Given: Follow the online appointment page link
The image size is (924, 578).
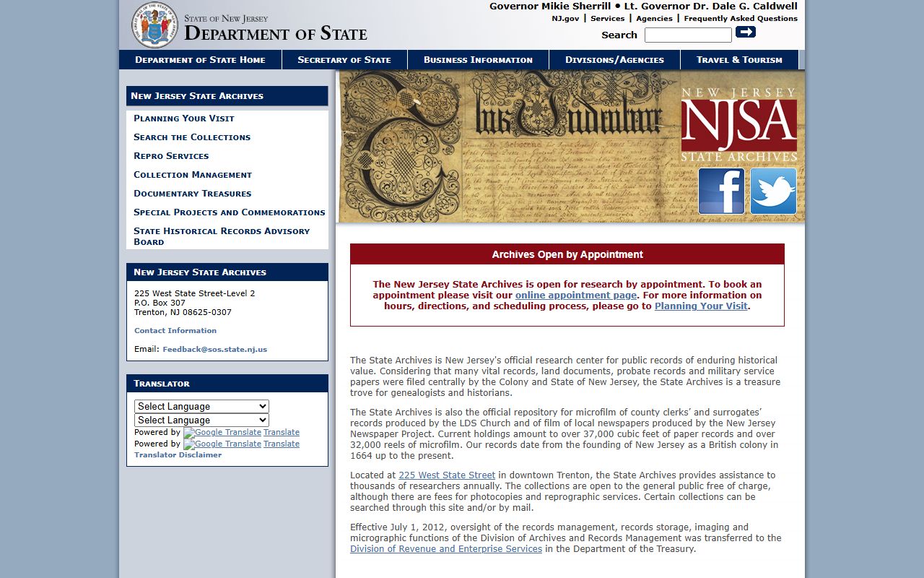Looking at the screenshot, I should coord(576,296).
